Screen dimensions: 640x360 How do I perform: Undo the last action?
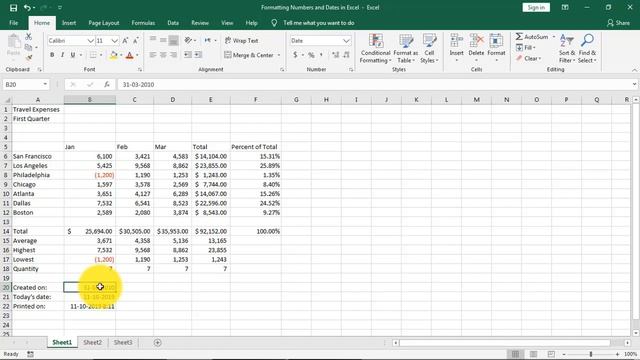coord(27,8)
